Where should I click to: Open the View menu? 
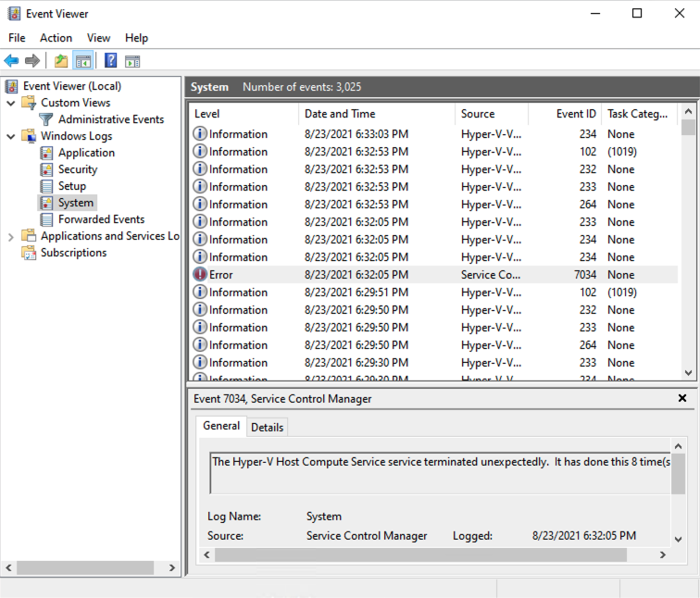tap(98, 38)
